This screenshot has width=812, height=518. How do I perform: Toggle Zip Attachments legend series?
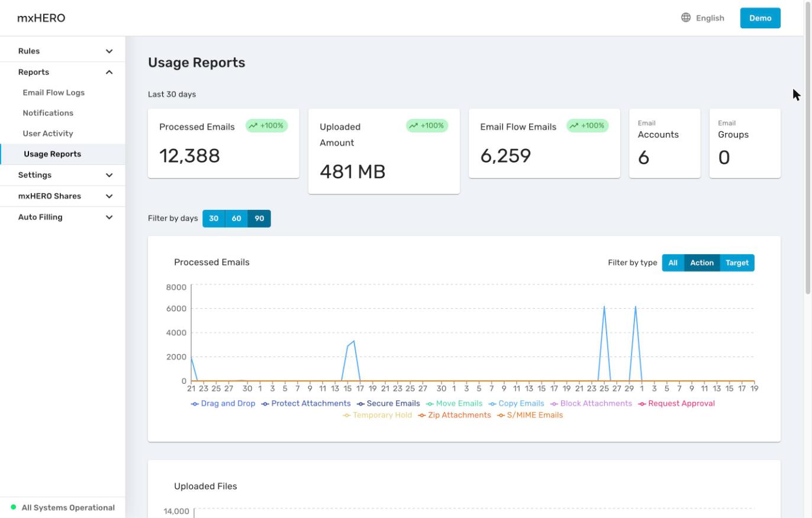tap(455, 415)
